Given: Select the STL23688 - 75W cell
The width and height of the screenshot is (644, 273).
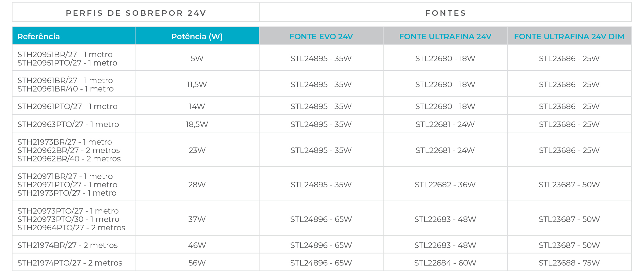Looking at the screenshot, I should 569,263.
